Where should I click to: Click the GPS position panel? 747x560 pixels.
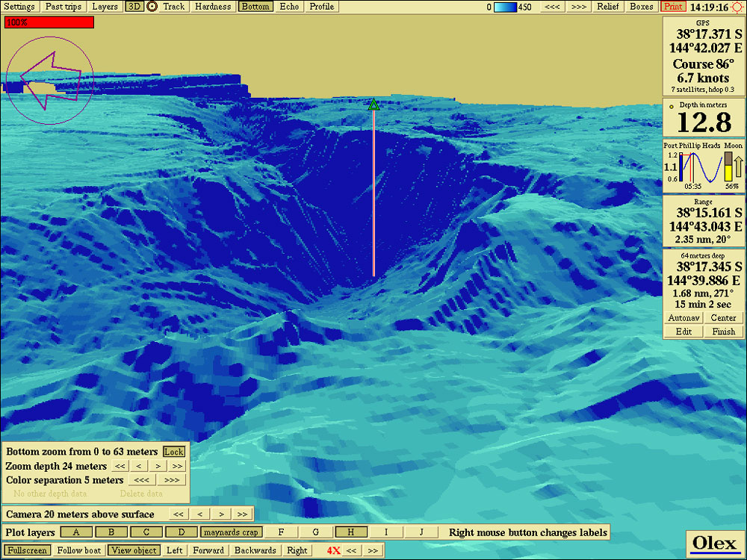(703, 57)
